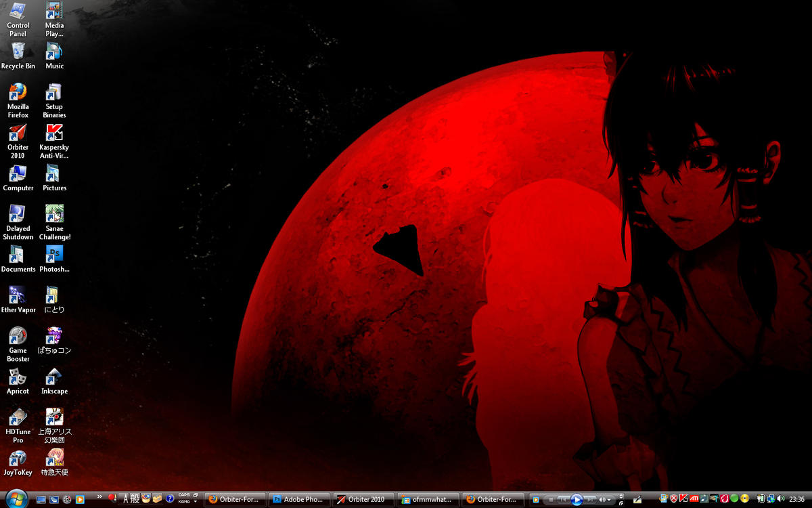Skip to next track in media toolbar
This screenshot has height=508, width=812.
click(590, 500)
